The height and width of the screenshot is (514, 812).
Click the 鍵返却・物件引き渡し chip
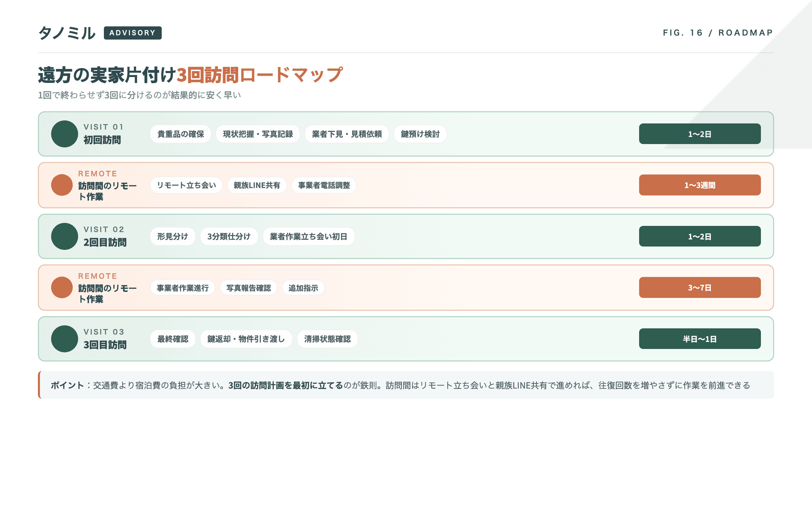click(x=246, y=339)
